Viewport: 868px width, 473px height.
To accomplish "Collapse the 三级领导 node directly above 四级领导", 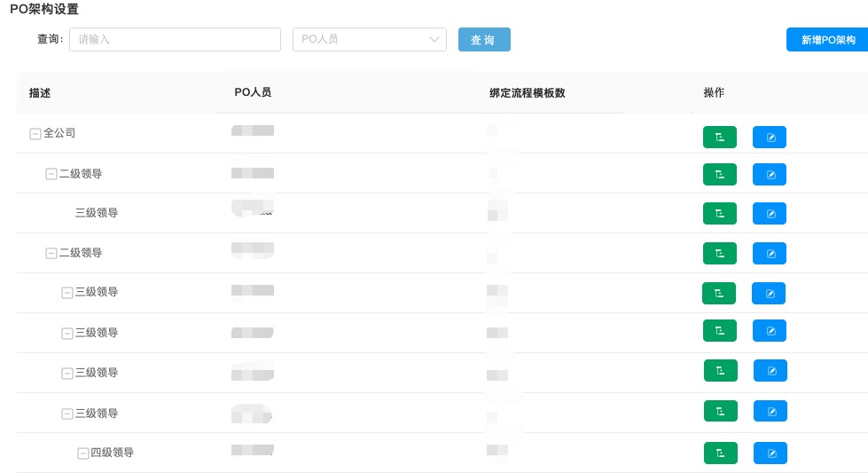I will [67, 414].
